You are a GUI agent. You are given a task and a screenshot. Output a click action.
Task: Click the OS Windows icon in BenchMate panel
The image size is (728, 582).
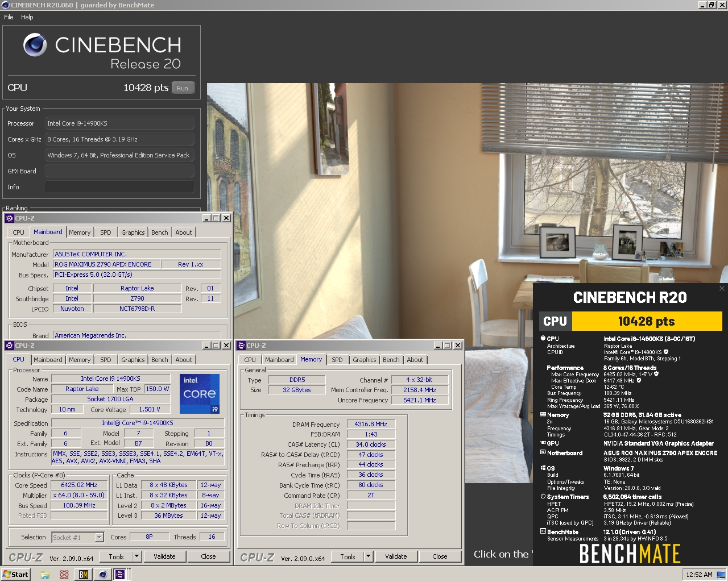point(543,468)
